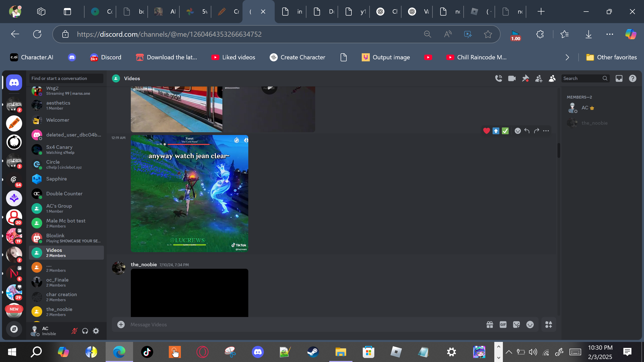The width and height of the screenshot is (644, 362).
Task: Open Steam from the taskbar
Action: pos(313,352)
